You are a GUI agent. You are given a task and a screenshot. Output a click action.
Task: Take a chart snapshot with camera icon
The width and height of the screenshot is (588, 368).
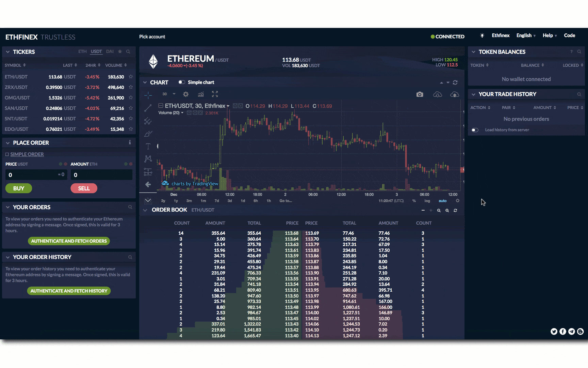coord(420,94)
